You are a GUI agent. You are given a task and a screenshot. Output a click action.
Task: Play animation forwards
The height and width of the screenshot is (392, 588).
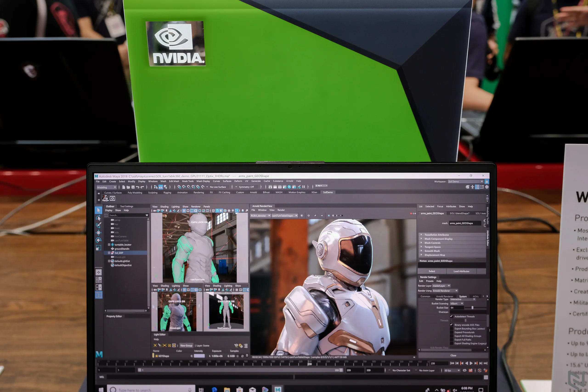click(x=471, y=363)
